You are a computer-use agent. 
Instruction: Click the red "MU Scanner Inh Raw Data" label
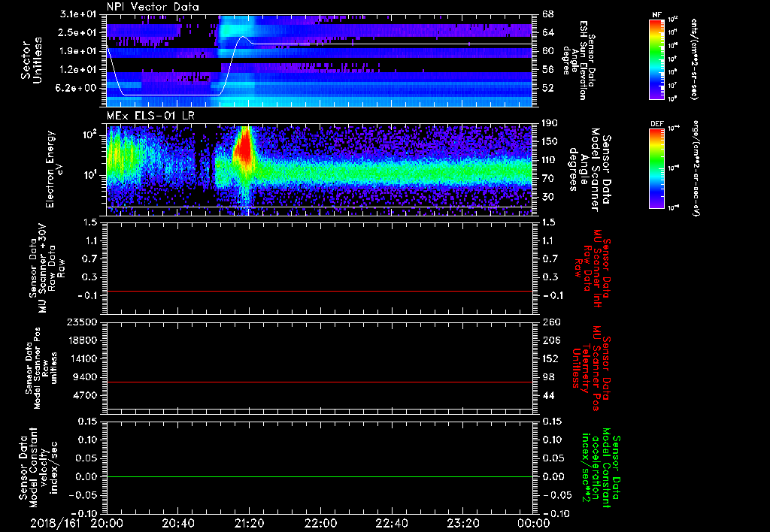593,268
